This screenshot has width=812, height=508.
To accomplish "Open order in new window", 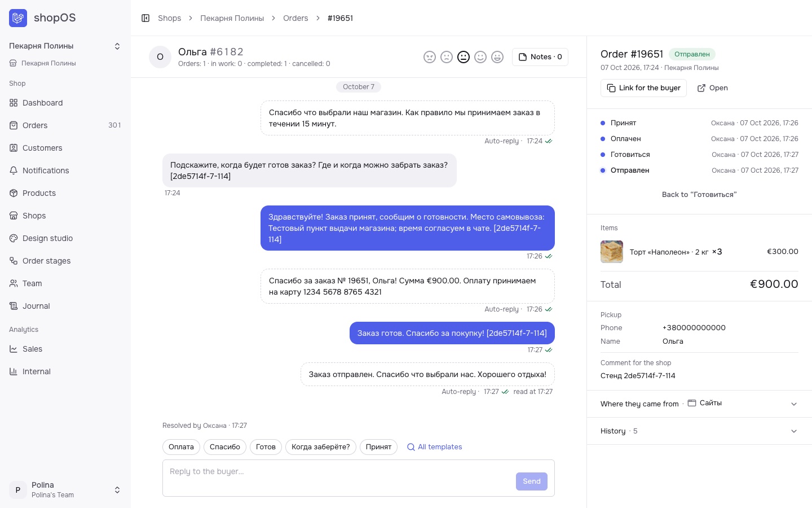I will coord(713,88).
